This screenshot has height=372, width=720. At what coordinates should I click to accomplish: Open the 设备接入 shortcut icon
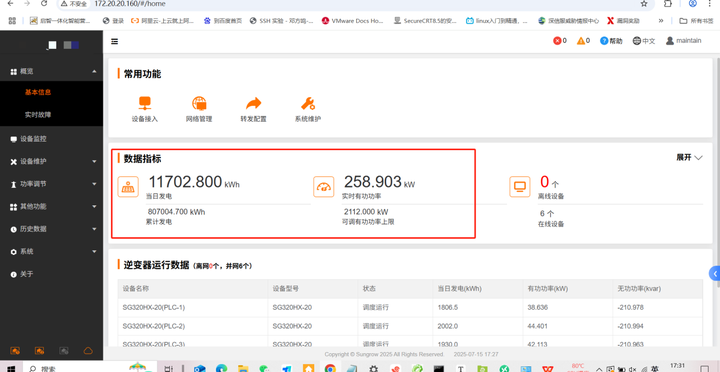145,103
